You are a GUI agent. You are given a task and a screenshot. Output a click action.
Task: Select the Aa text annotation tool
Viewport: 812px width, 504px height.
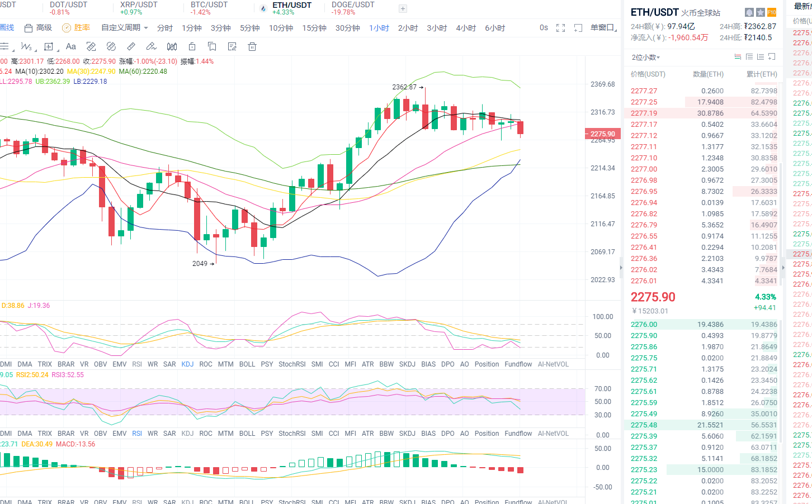pos(70,46)
